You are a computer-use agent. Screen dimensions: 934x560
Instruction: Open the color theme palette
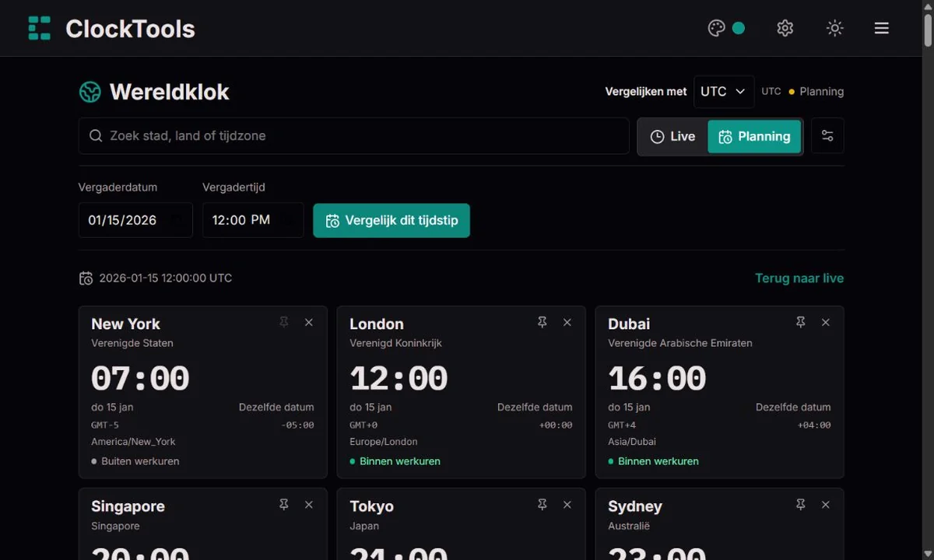tap(717, 28)
